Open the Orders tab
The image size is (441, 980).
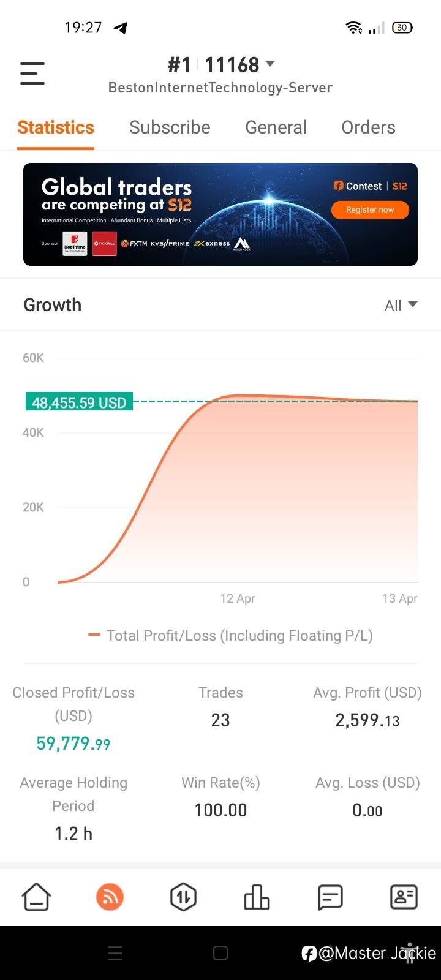pos(368,127)
